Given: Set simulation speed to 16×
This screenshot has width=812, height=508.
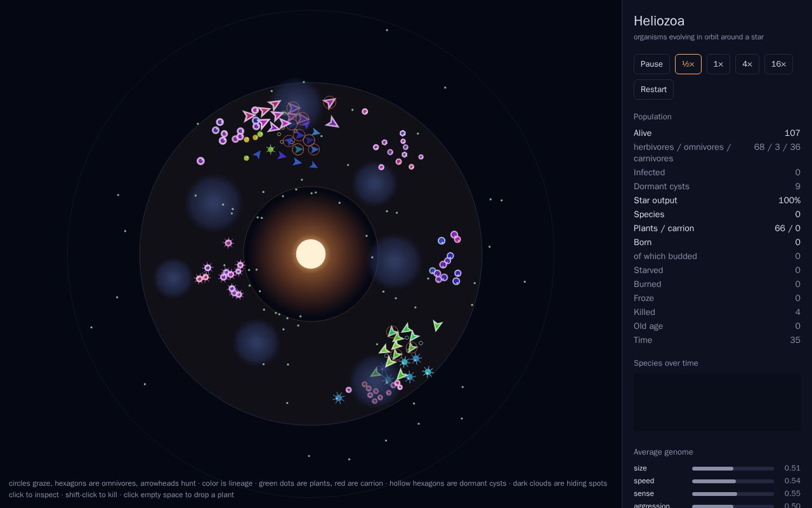Looking at the screenshot, I should 778,64.
